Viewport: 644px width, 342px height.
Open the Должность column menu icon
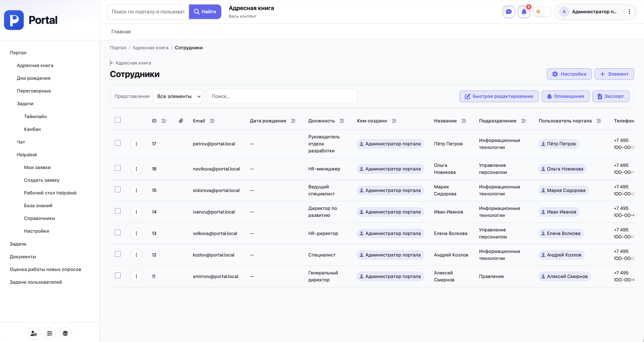tap(342, 121)
